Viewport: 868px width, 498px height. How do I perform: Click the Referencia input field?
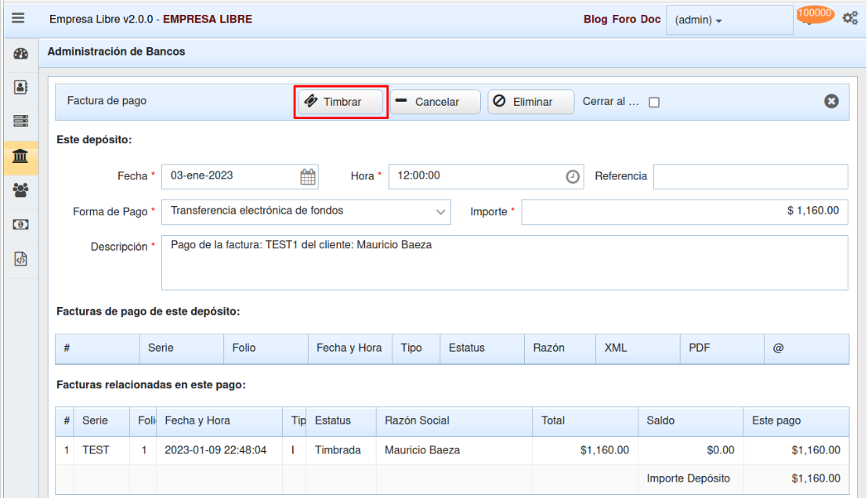click(750, 177)
